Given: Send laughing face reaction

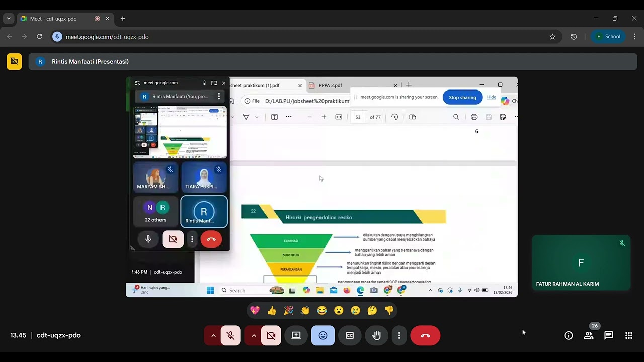Looking at the screenshot, I should point(322,310).
